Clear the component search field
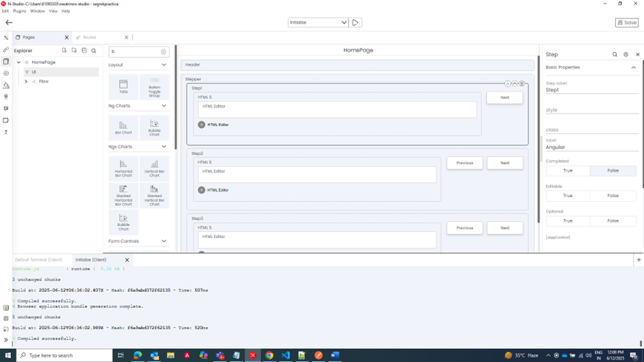The width and height of the screenshot is (644, 362). point(164,52)
